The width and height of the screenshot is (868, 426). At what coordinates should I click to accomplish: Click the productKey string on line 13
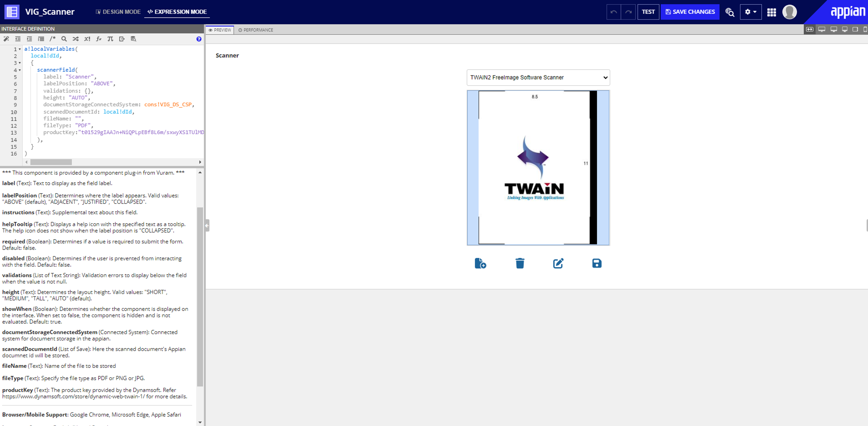click(x=141, y=133)
